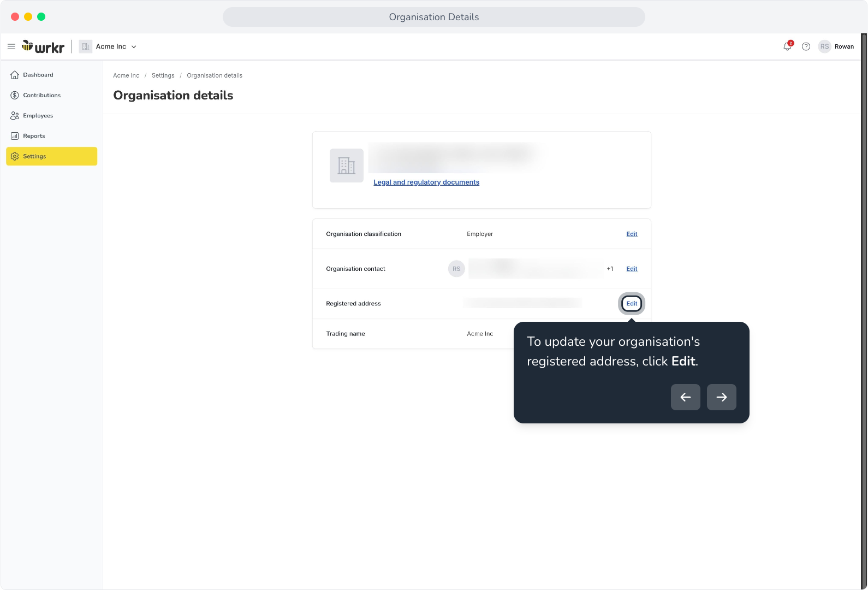Viewport: 868px width, 590px height.
Task: Select Settings in the sidebar
Action: pyautogui.click(x=52, y=156)
